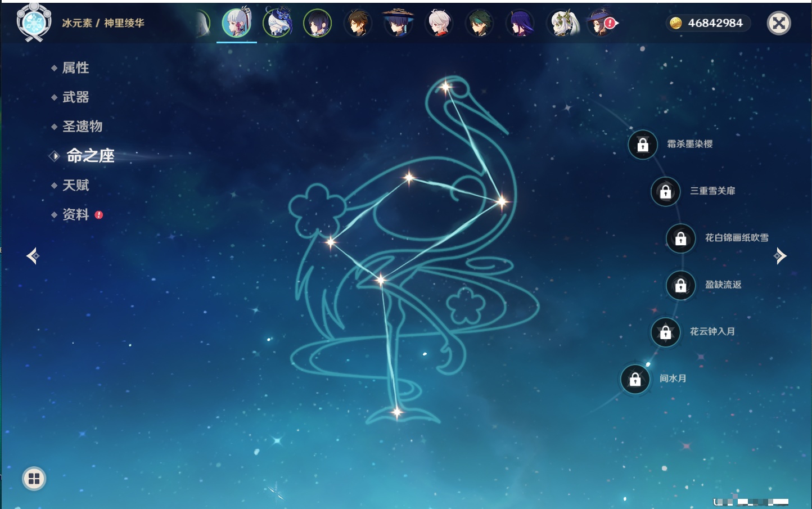Click the locked 花云钟入月 constellation icon
This screenshot has width=812, height=509.
[666, 332]
